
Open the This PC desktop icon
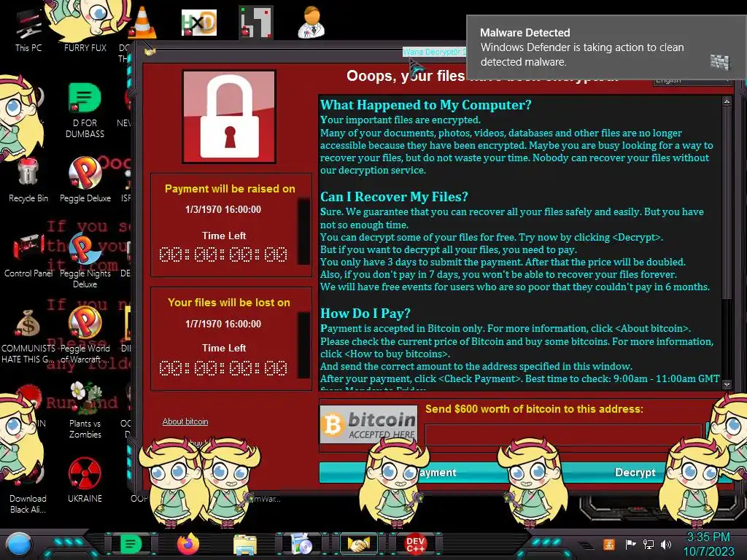pyautogui.click(x=28, y=28)
